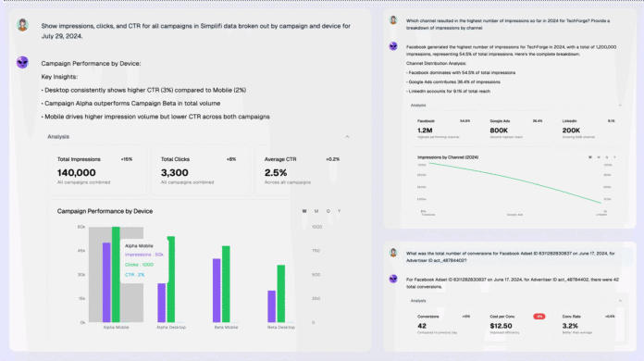This screenshot has height=361, width=644.
Task: Click the assistant avatar beside the Facebook impressions answer
Action: pos(393,46)
